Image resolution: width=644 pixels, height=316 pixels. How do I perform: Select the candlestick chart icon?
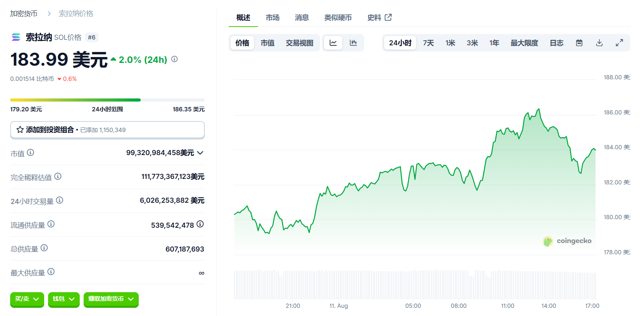click(x=353, y=43)
